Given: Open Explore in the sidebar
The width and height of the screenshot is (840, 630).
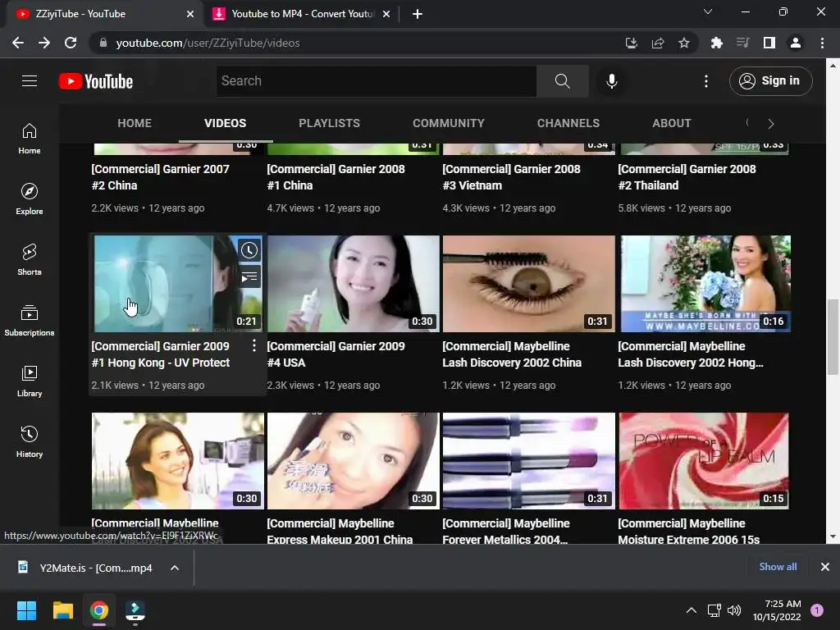Looking at the screenshot, I should [30, 199].
